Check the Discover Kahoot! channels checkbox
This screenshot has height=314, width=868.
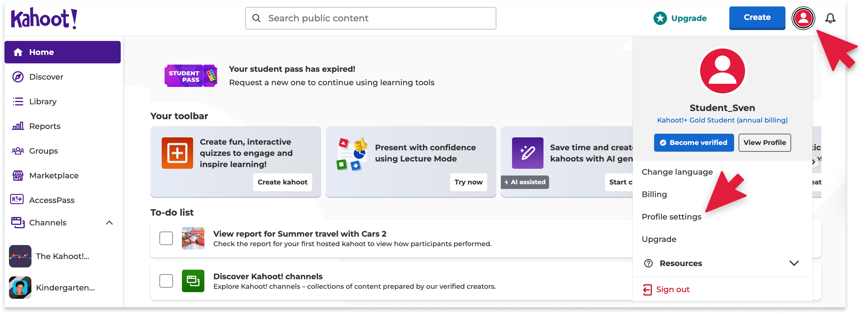[166, 281]
